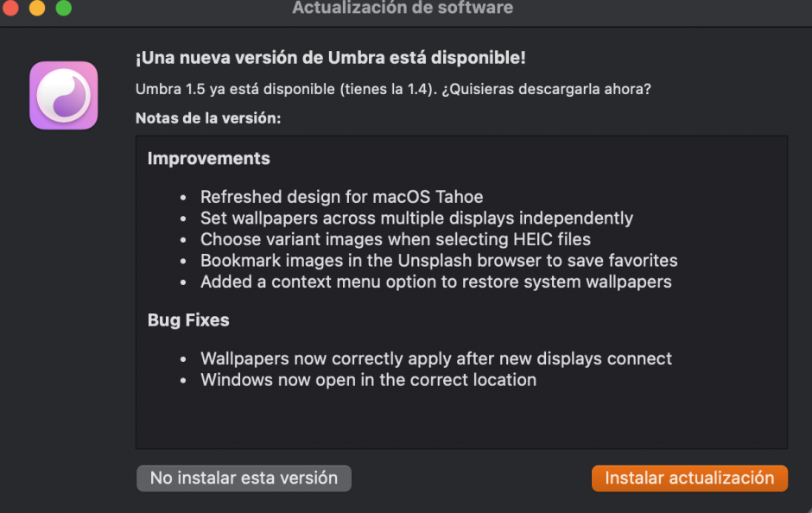Image resolution: width=812 pixels, height=513 pixels.
Task: Click the Unsplash bookmark images note
Action: (439, 261)
